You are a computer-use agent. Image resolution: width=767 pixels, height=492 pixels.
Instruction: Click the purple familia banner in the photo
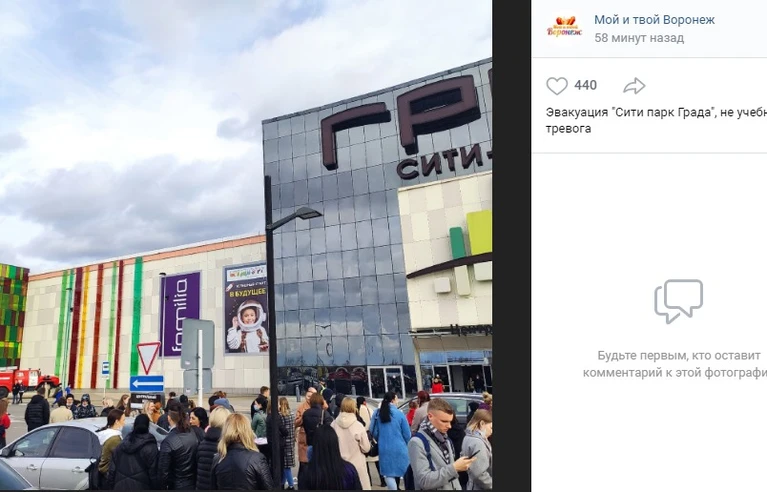pyautogui.click(x=180, y=313)
